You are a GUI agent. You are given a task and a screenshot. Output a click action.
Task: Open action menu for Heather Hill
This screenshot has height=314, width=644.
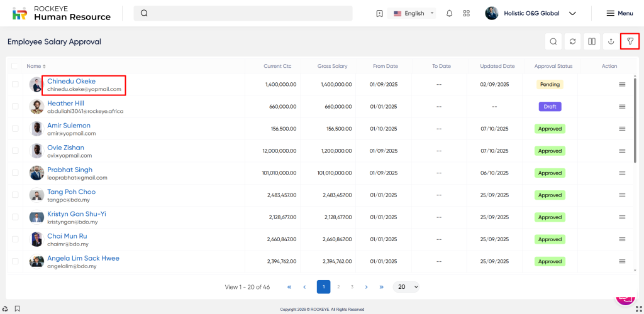point(622,107)
